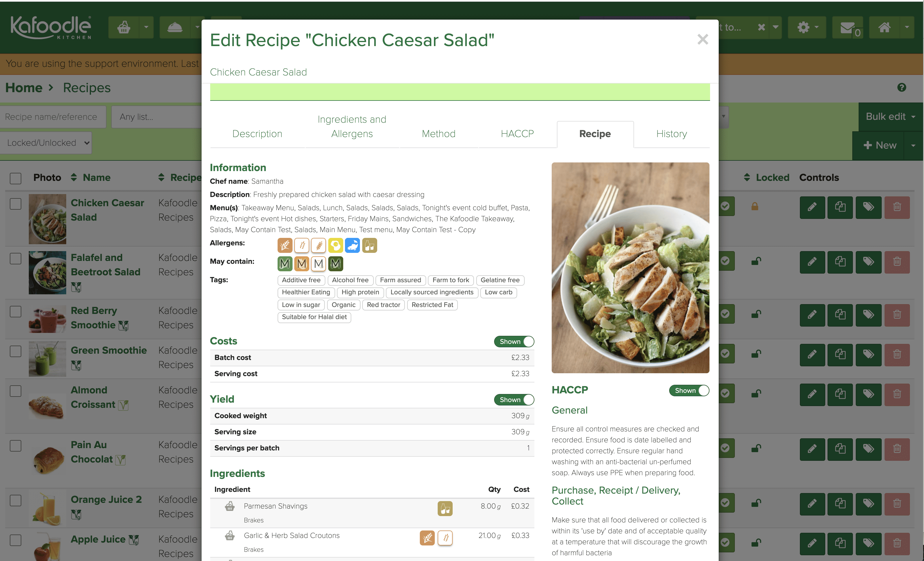This screenshot has height=561, width=924.
Task: Click the copy icon for Falafel and Beetroot Salad
Action: click(x=840, y=261)
